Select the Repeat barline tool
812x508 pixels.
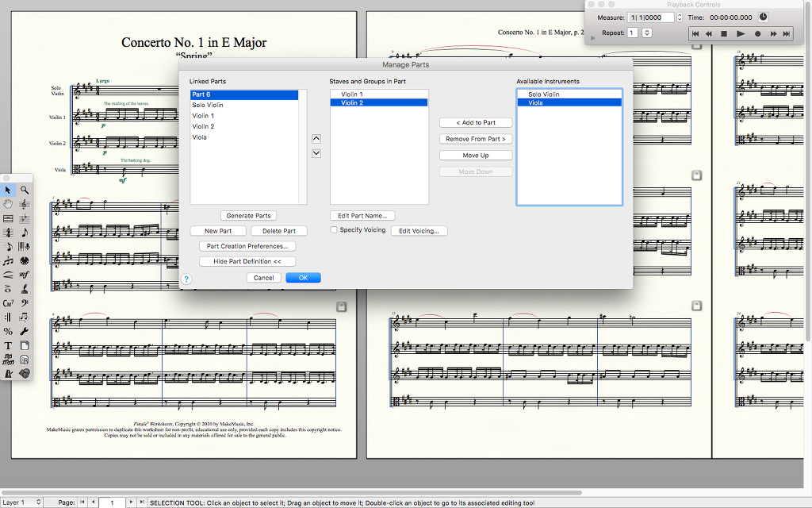point(8,317)
